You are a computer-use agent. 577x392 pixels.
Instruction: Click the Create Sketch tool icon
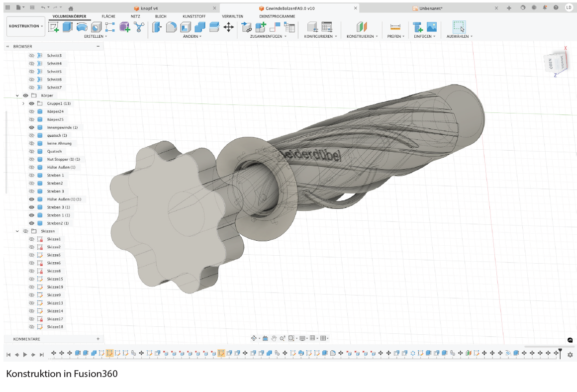(53, 27)
